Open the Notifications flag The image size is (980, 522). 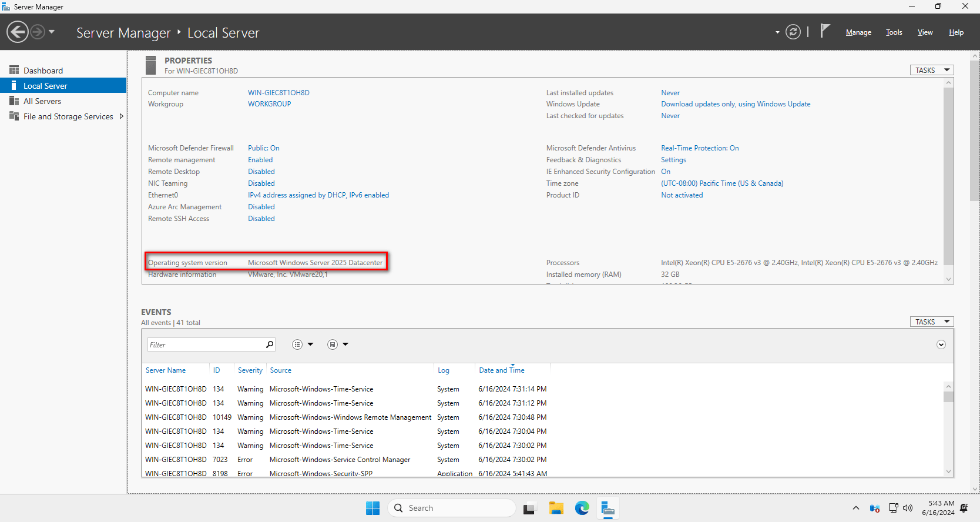click(825, 31)
